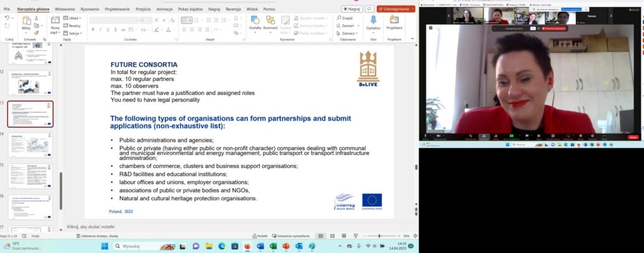Click the Znajdź search tool
The width and height of the screenshot is (644, 253).
point(344,18)
